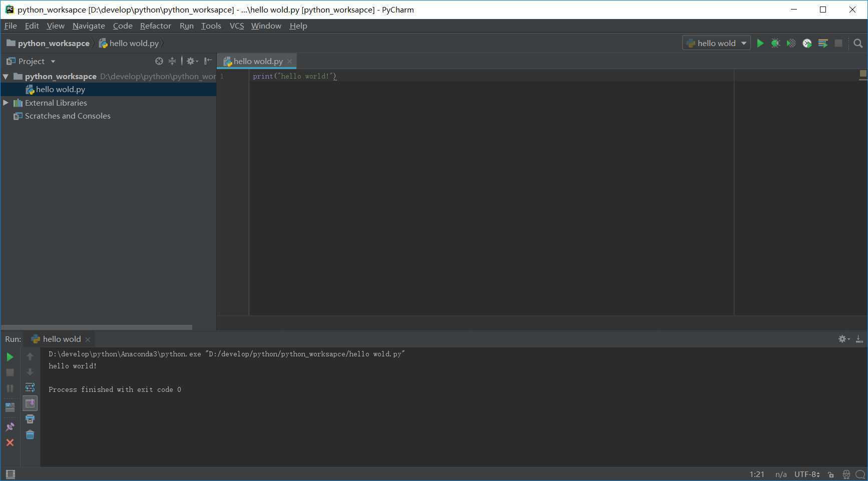868x481 pixels.
Task: Run 'hello wold' from the top toolbar
Action: [x=760, y=44]
